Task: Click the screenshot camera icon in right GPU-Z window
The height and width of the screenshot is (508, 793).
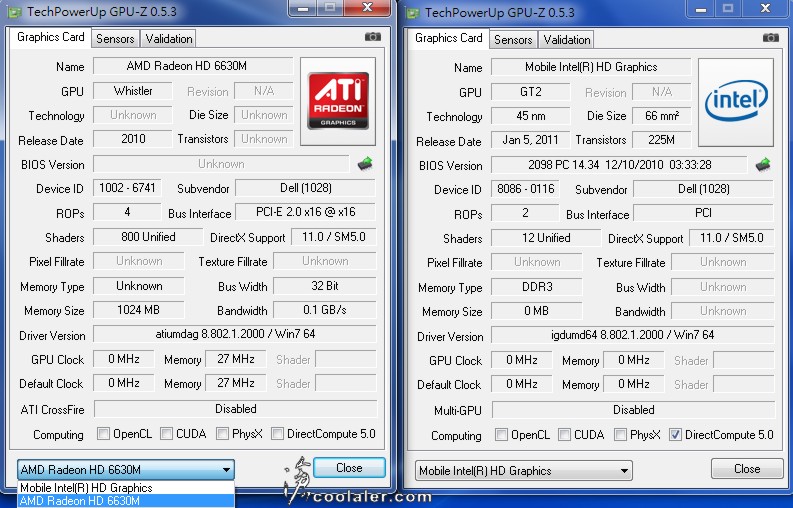Action: [x=771, y=38]
